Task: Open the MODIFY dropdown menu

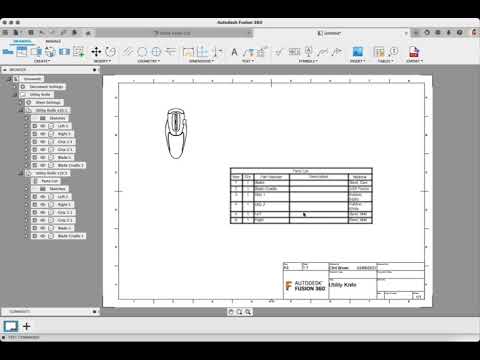Action: click(x=102, y=61)
